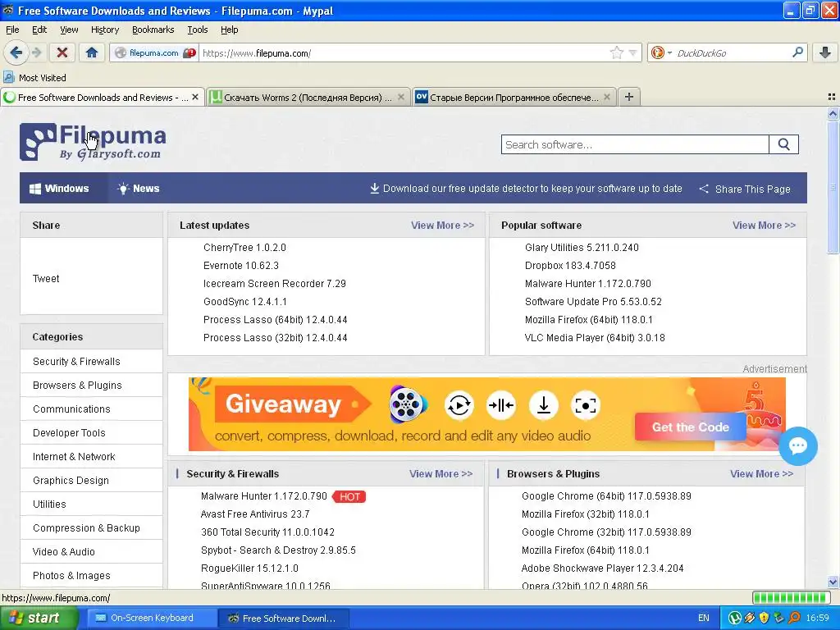Open the chat bubble widget
The height and width of the screenshot is (630, 840).
798,445
